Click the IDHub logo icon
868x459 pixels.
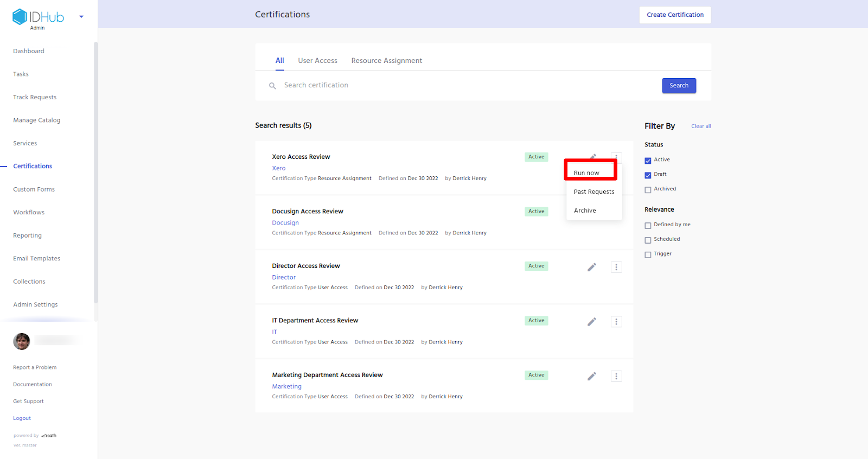pyautogui.click(x=20, y=17)
